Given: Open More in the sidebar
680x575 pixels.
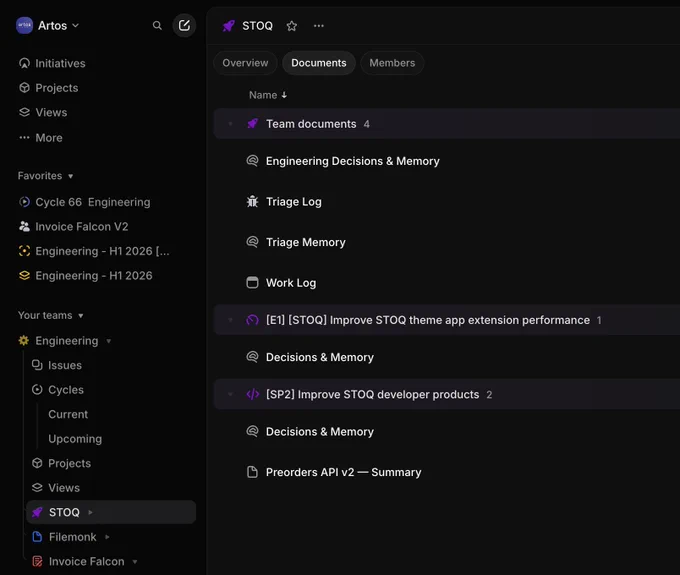Looking at the screenshot, I should tap(49, 137).
